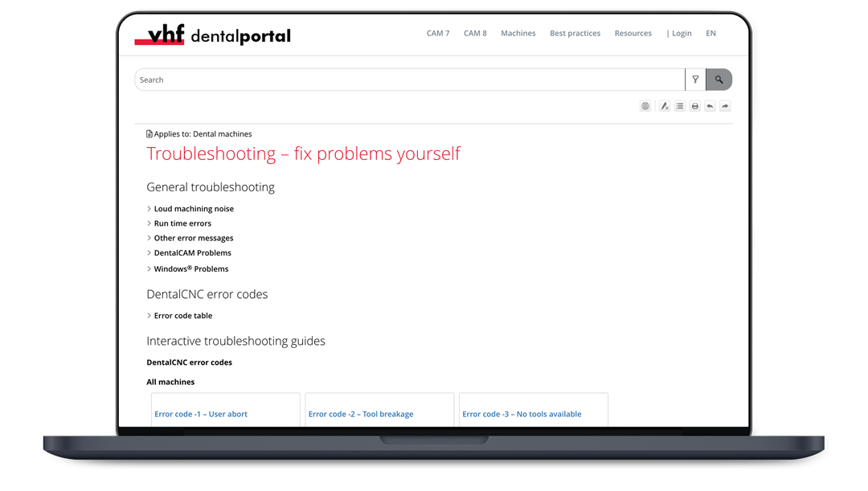Screen dimensions: 868x491
Task: Click the remove highlight marker icon
Action: 665,106
